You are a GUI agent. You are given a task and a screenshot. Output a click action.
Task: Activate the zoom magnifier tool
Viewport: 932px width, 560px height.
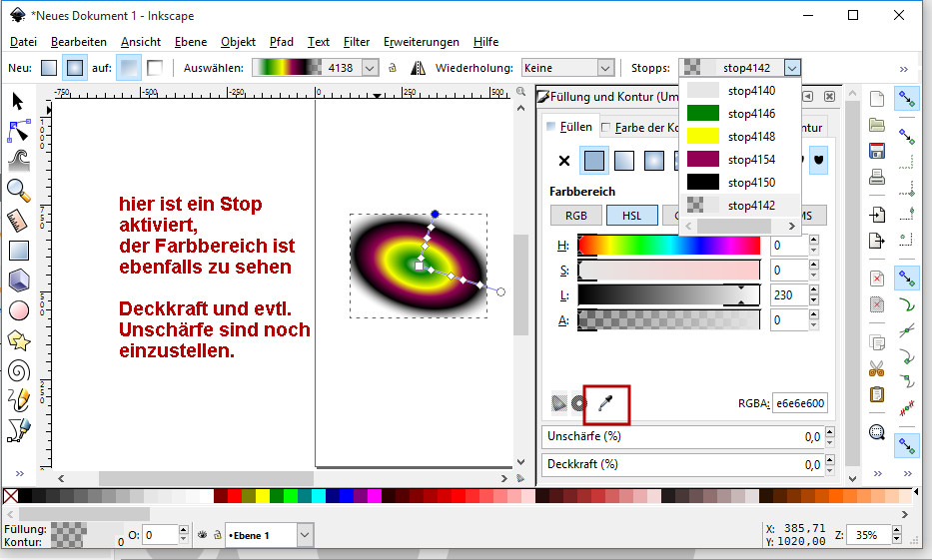pos(18,190)
